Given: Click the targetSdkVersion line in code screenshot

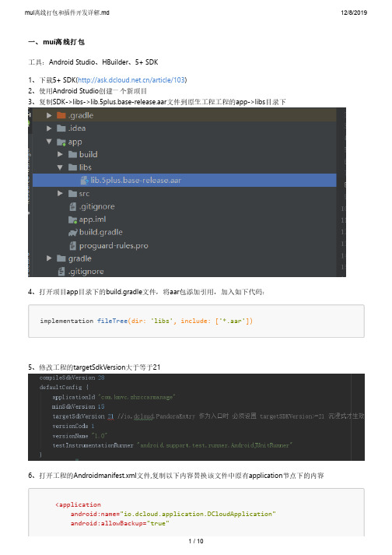Looking at the screenshot, I should coord(208,416).
